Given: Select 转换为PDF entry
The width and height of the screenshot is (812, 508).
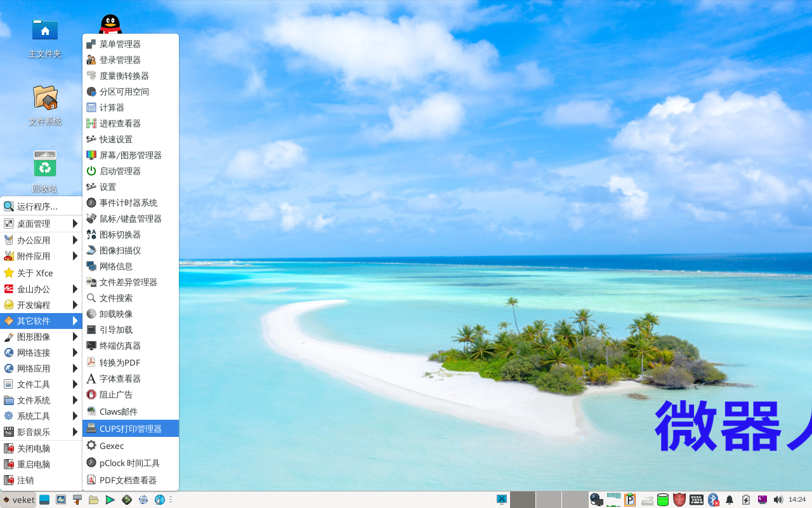Looking at the screenshot, I should click(x=131, y=362).
